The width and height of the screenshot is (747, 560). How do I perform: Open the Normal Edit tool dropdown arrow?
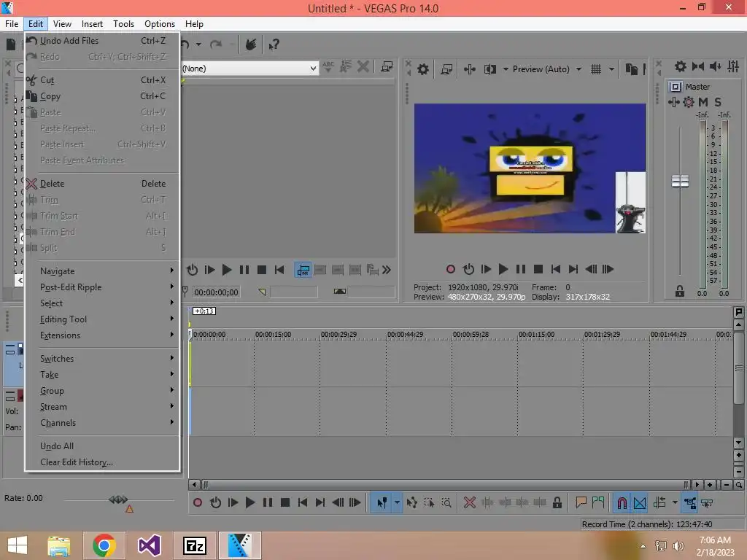click(396, 502)
